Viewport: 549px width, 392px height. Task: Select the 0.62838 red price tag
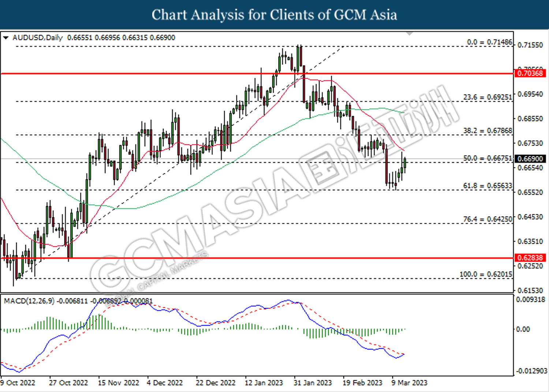(530, 258)
